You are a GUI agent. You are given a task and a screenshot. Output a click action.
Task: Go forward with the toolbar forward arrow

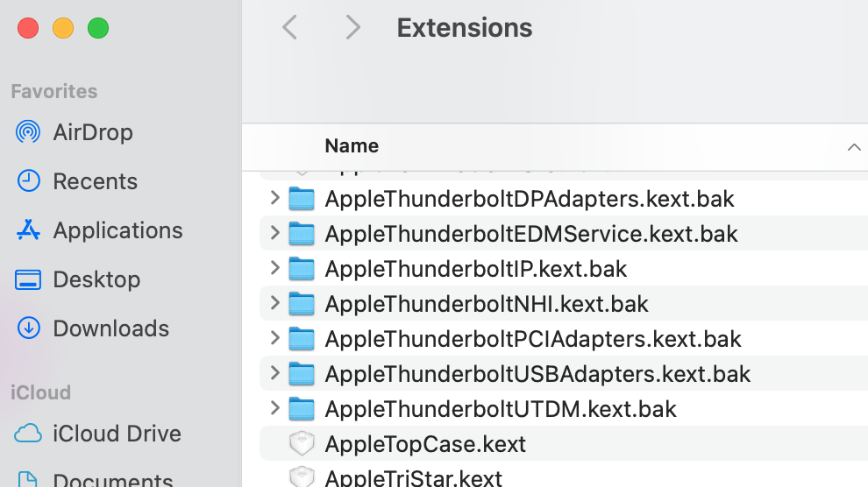coord(353,28)
